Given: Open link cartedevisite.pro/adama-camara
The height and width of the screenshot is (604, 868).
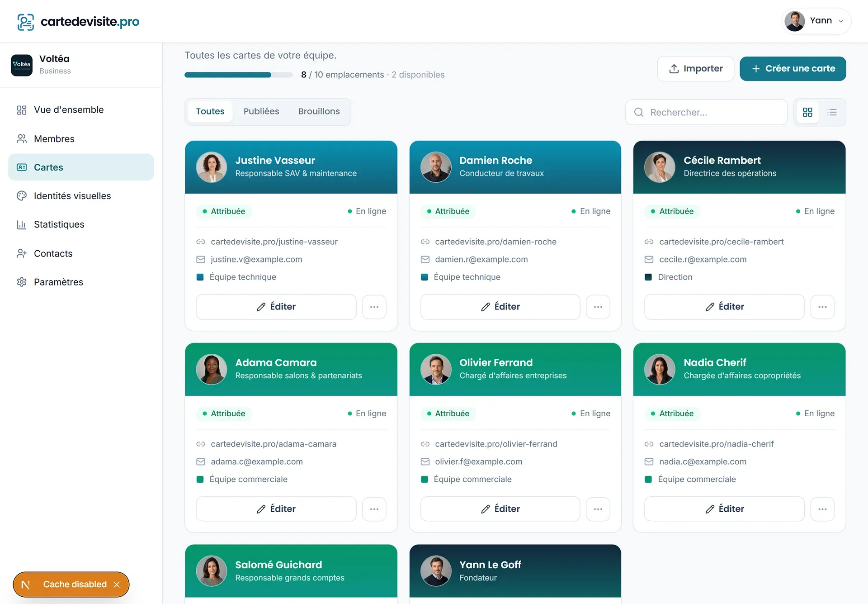Looking at the screenshot, I should click(274, 444).
